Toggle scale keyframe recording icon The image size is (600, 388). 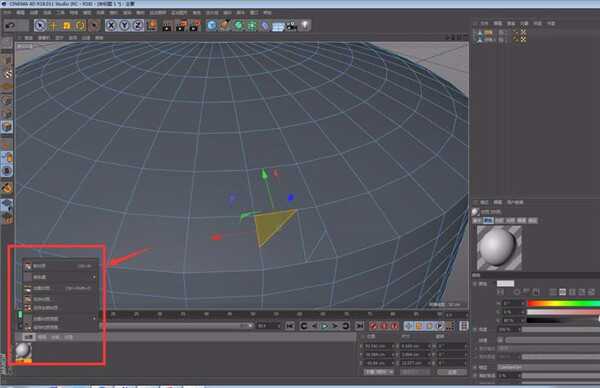click(x=419, y=326)
